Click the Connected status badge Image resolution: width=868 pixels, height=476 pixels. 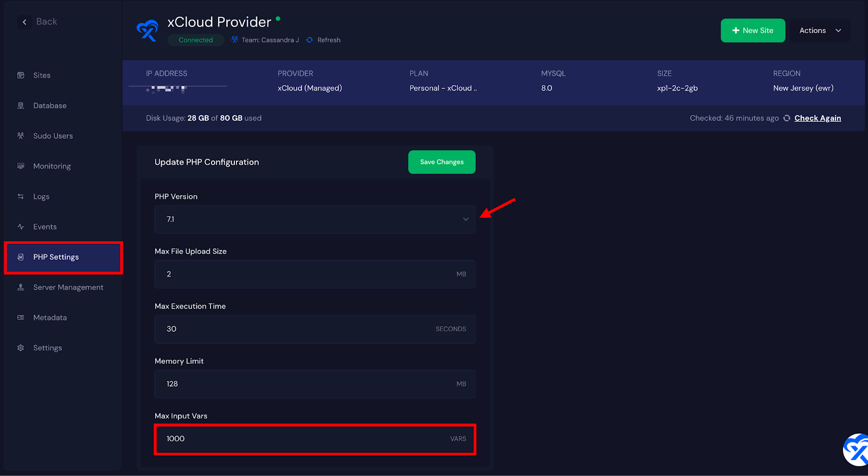point(196,40)
